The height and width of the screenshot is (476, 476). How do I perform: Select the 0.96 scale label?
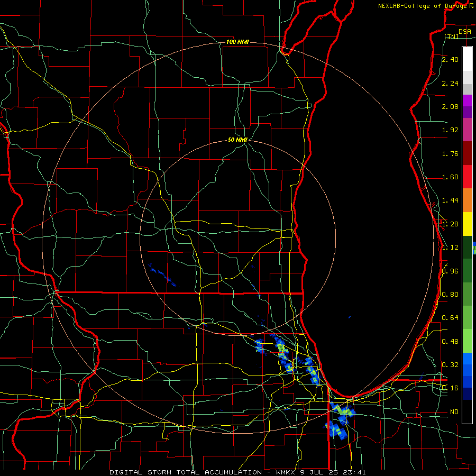[450, 271]
